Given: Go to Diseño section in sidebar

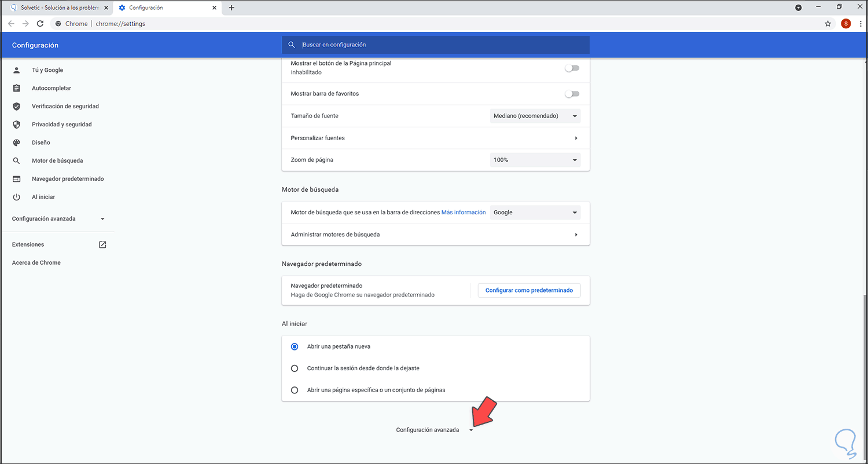Looking at the screenshot, I should [41, 143].
